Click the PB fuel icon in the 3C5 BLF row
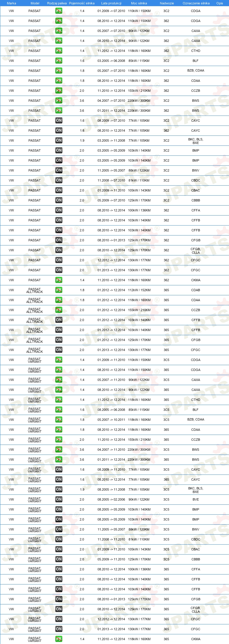This screenshot has height=644, width=229. pos(59,410)
